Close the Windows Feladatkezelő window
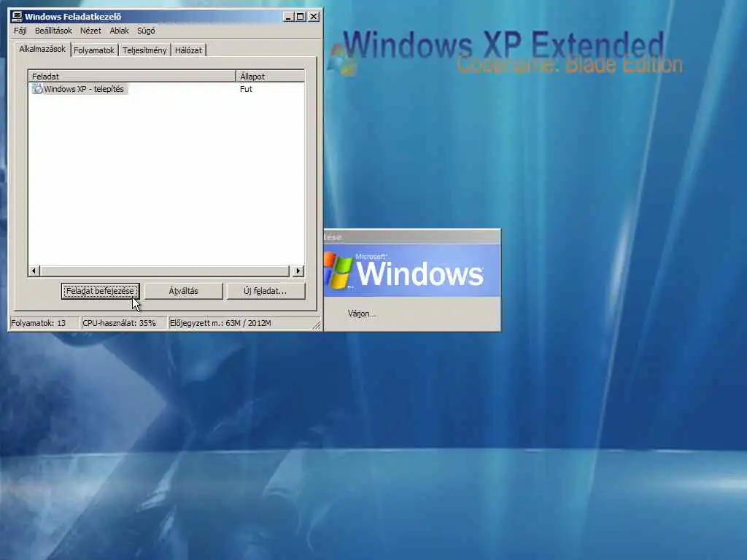The image size is (747, 560). point(314,17)
